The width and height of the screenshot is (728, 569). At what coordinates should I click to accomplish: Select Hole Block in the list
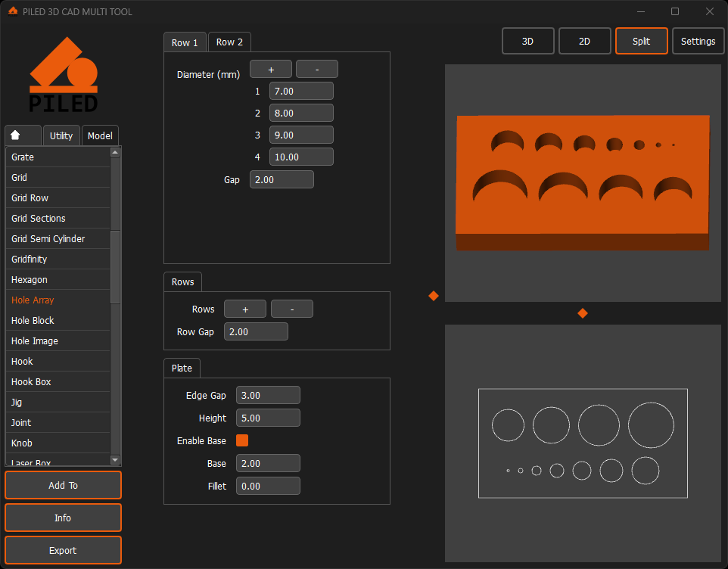[x=58, y=320]
